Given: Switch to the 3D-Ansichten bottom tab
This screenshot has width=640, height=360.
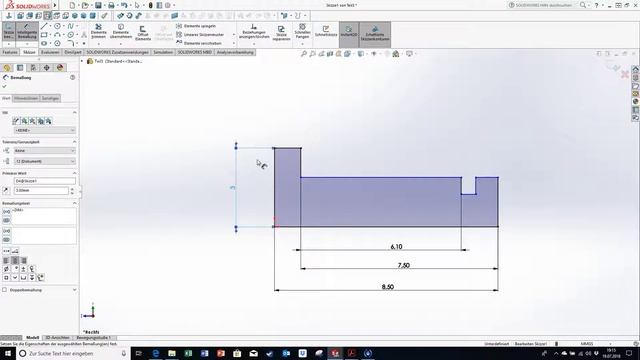Looking at the screenshot, I should click(57, 338).
